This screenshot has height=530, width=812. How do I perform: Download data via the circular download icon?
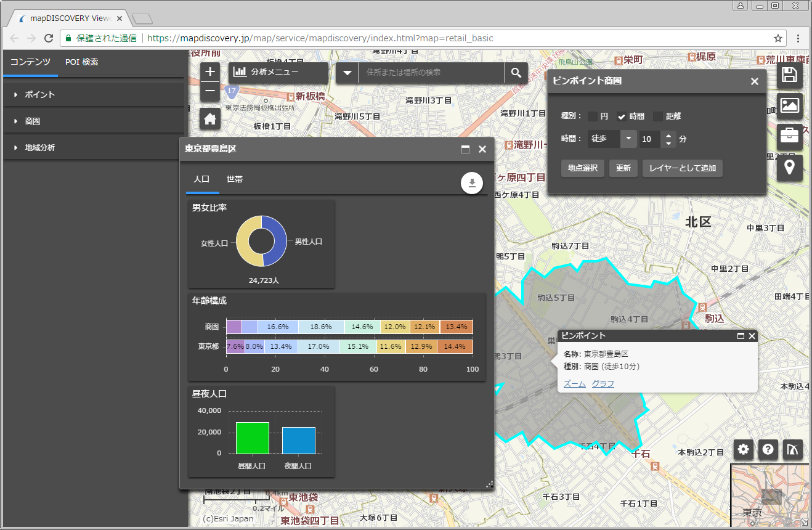tap(472, 182)
